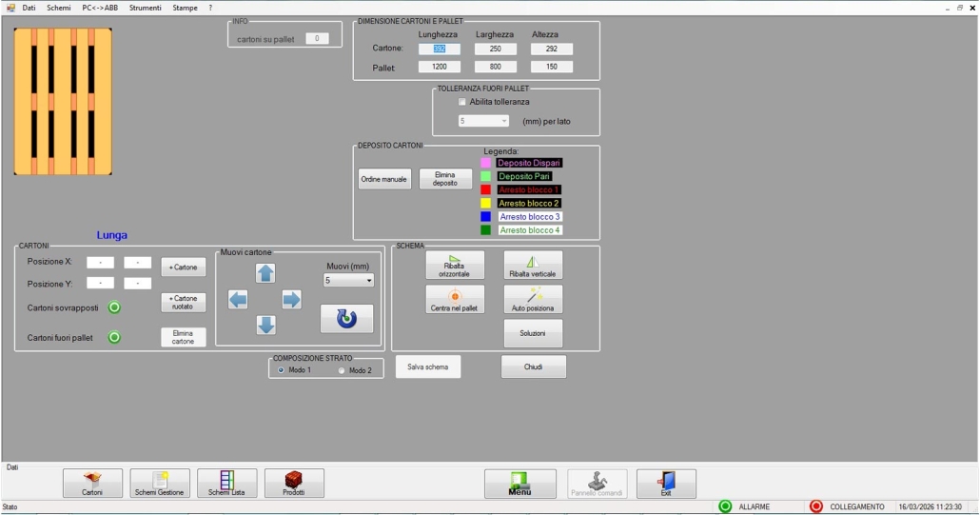Viewport: 980px width, 515px height.
Task: Click the Ordine manuale button
Action: tap(384, 179)
